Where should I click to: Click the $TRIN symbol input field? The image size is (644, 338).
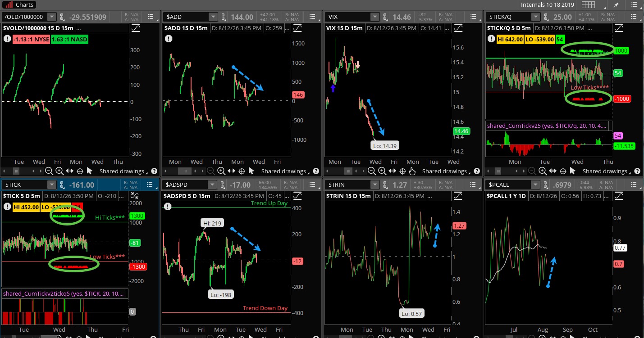click(x=348, y=185)
